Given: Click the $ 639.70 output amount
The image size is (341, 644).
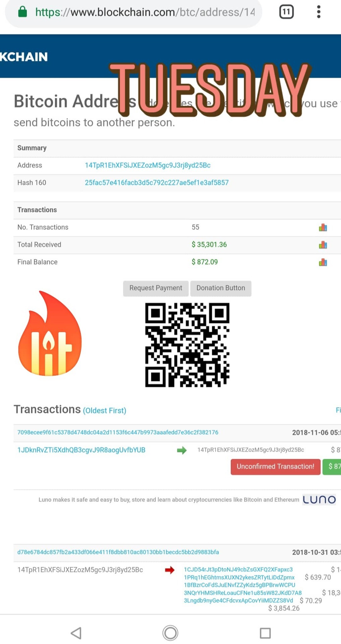Looking at the screenshot, I should point(318,577).
